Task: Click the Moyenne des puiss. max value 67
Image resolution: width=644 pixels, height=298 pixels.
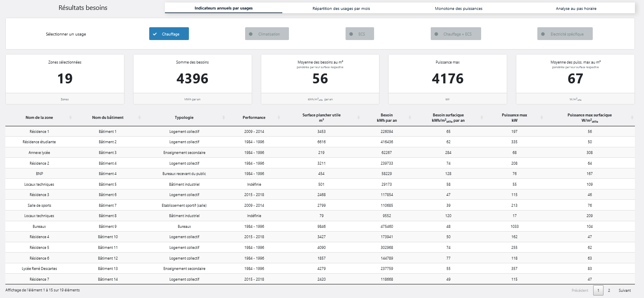Action: (x=575, y=79)
